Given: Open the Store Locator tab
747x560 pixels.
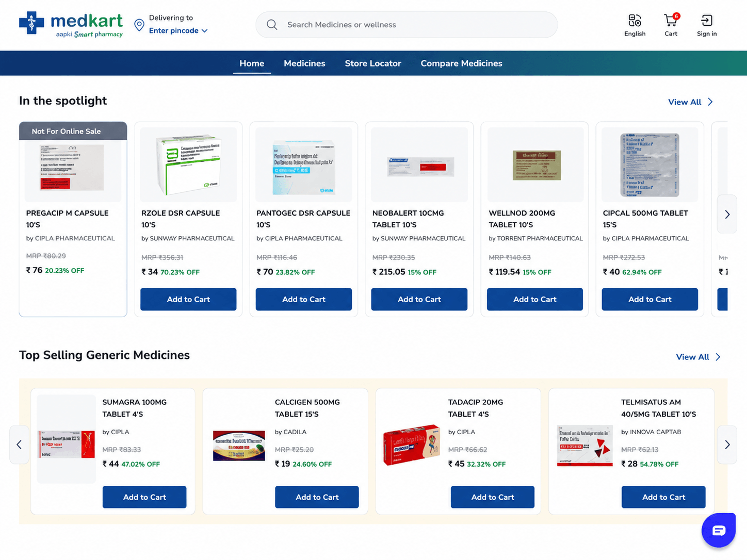Looking at the screenshot, I should (x=373, y=63).
